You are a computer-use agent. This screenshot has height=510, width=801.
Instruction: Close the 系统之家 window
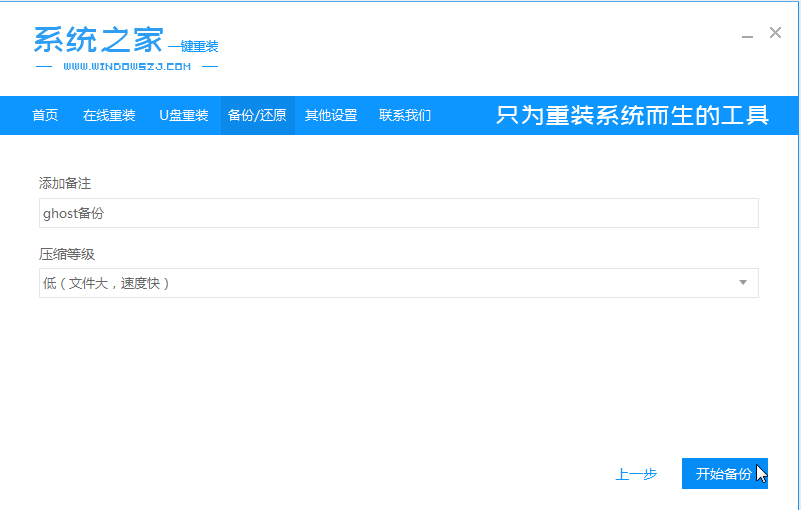point(775,33)
